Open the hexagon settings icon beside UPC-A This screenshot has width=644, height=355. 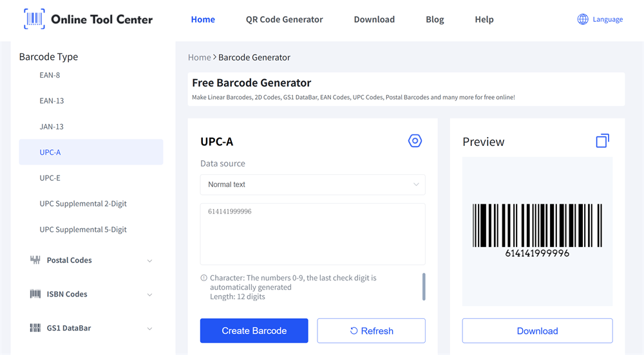tap(415, 141)
